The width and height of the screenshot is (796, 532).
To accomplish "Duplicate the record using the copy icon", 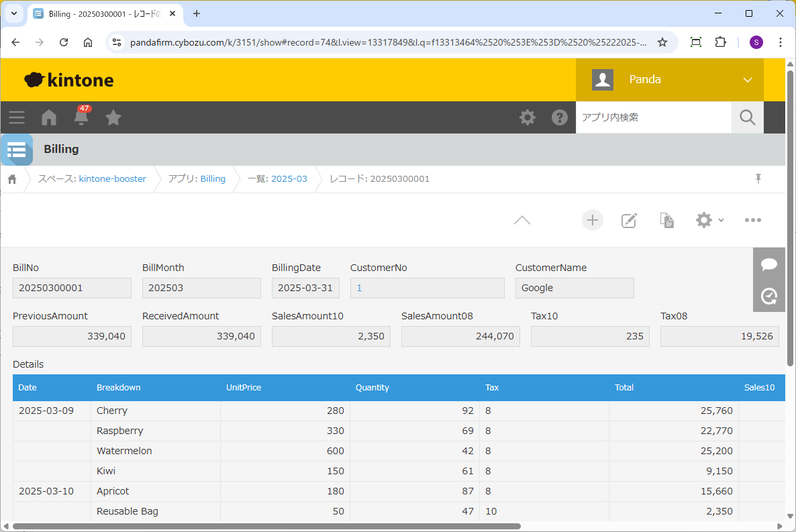I will pyautogui.click(x=666, y=220).
